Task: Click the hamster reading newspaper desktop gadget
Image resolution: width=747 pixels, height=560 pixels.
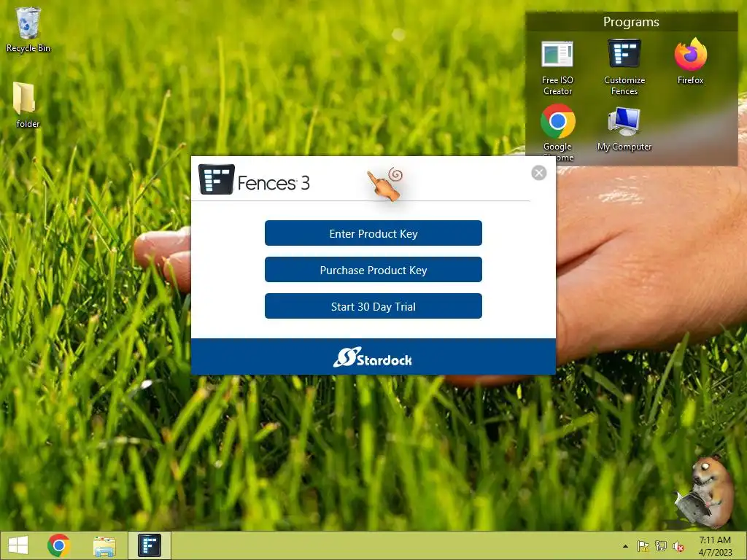Action: [x=705, y=491]
